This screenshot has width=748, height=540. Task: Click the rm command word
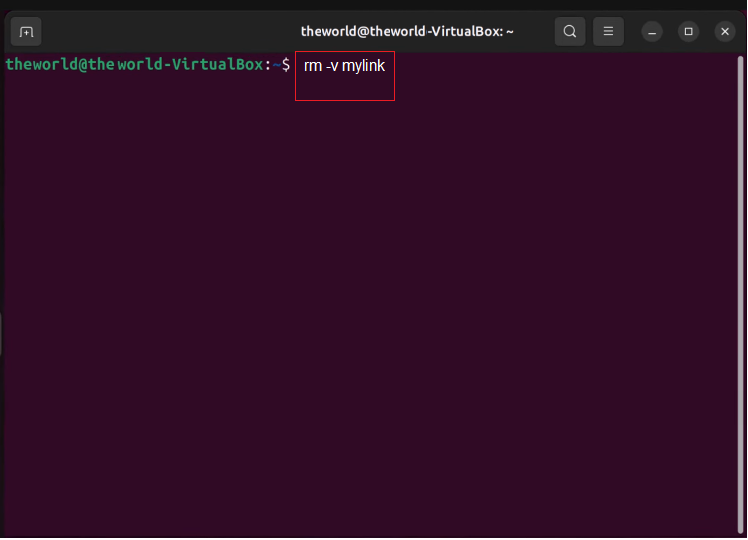[313, 66]
